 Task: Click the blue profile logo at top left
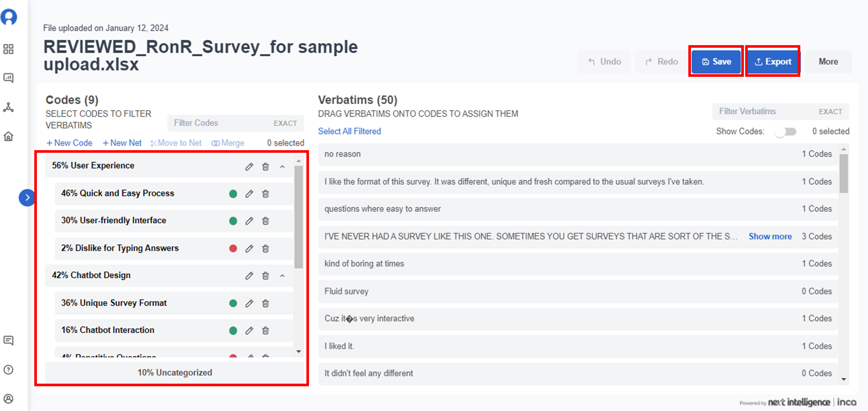9,17
